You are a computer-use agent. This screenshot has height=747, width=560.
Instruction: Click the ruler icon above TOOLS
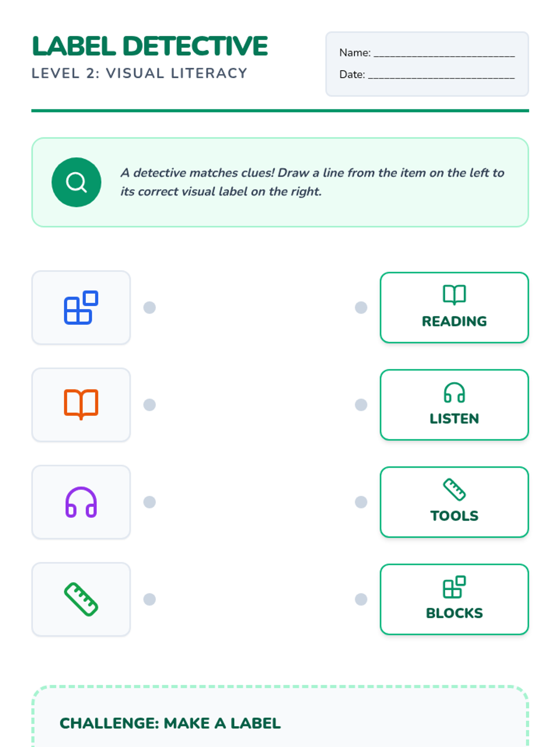coord(454,489)
